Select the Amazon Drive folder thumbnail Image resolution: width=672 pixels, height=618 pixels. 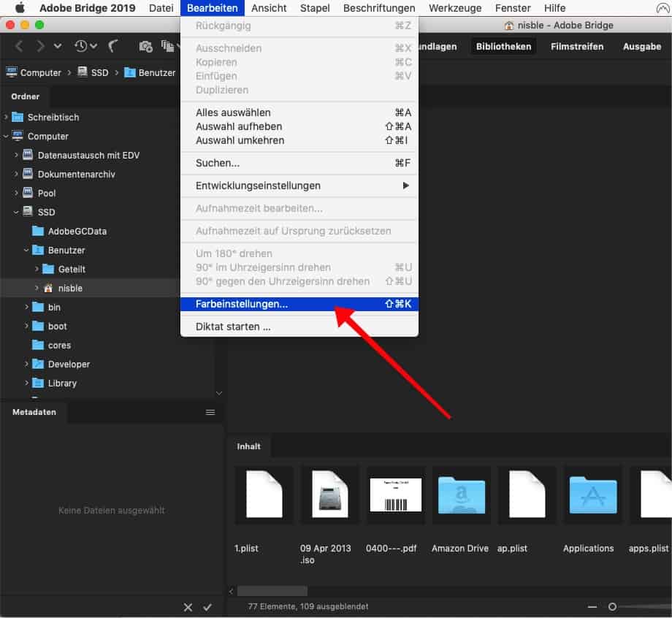tap(460, 495)
